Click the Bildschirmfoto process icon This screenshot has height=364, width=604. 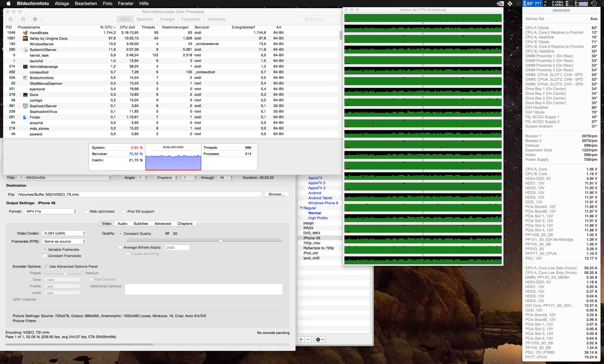pyautogui.click(x=25, y=78)
